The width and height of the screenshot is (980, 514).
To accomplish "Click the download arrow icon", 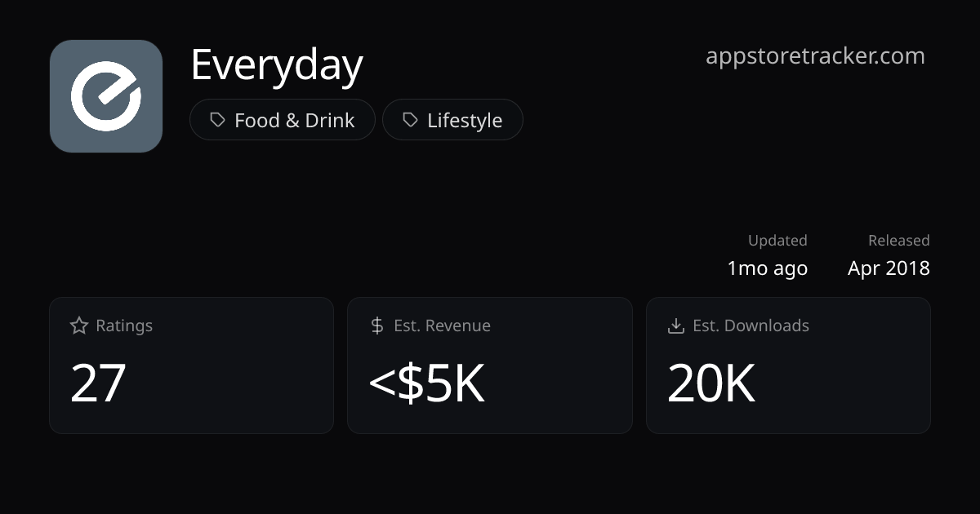I will [x=675, y=326].
